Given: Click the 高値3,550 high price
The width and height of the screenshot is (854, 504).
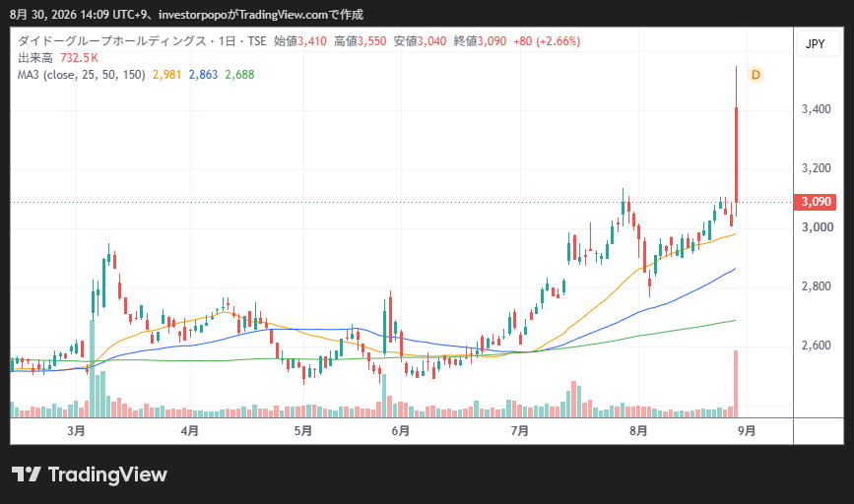Looking at the screenshot, I should click(360, 41).
